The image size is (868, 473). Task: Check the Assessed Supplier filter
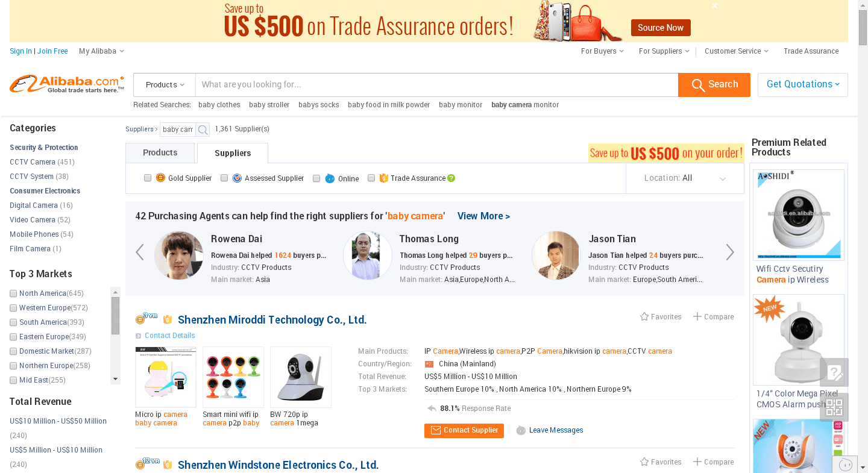(224, 178)
